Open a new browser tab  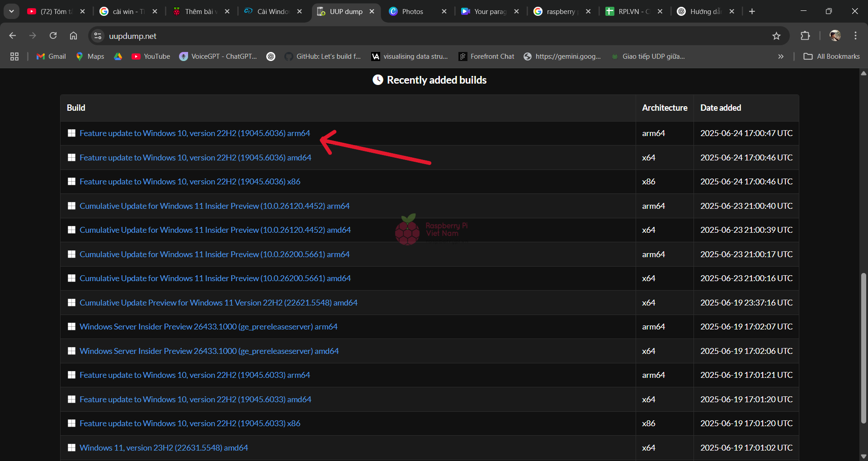tap(752, 11)
